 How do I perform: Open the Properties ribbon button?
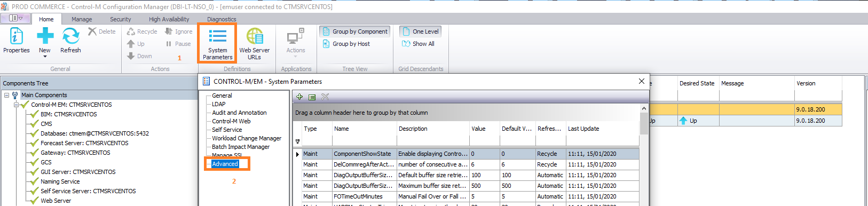pyautogui.click(x=17, y=41)
